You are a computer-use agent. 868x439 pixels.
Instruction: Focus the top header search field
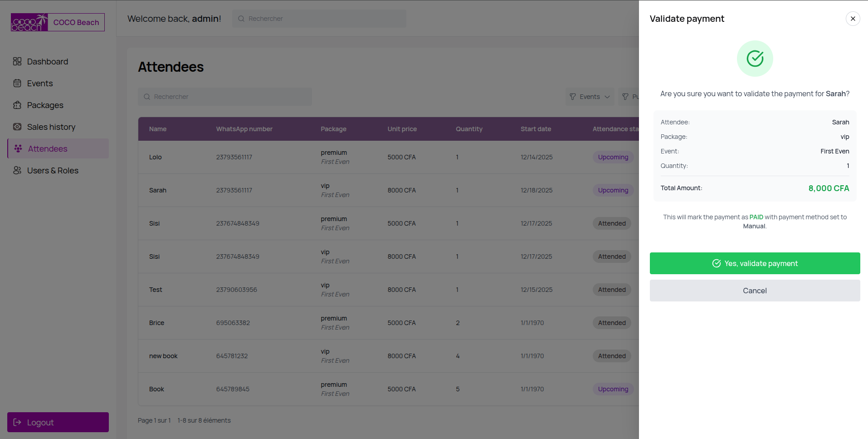tap(319, 19)
